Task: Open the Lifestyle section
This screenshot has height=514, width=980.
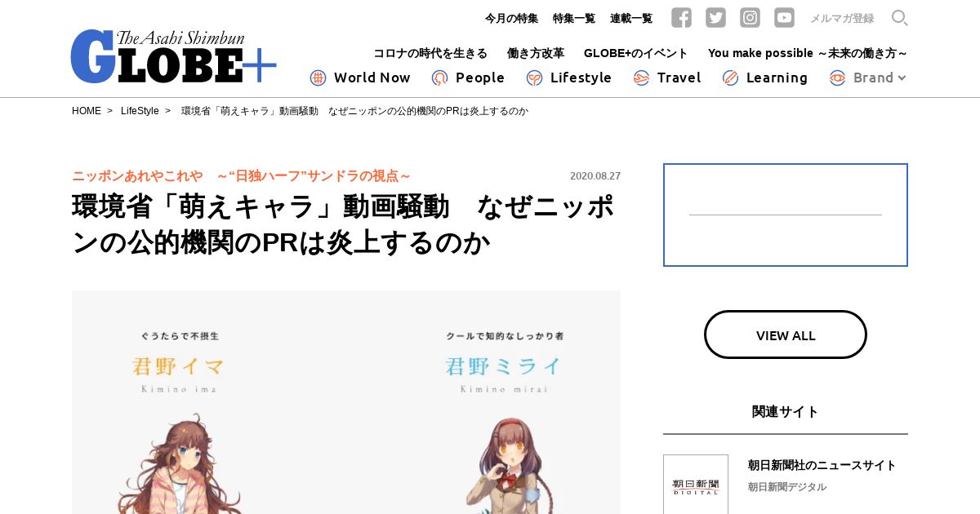Action: tap(581, 78)
